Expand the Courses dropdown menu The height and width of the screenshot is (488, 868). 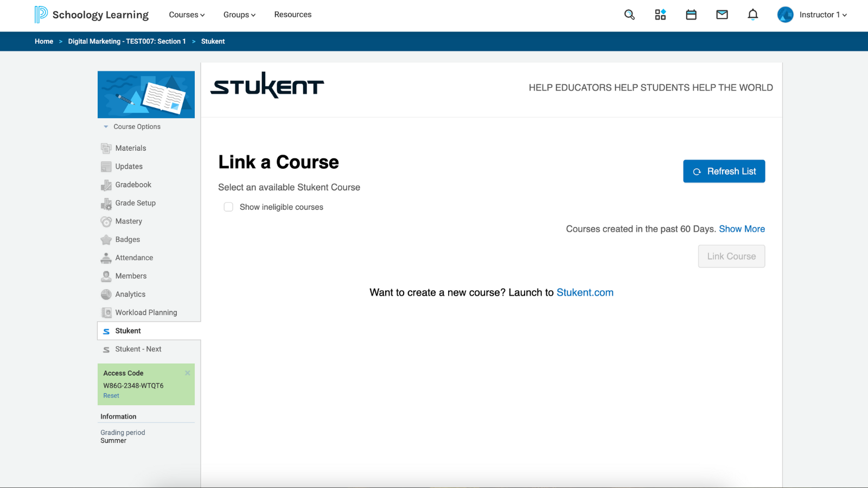(187, 15)
